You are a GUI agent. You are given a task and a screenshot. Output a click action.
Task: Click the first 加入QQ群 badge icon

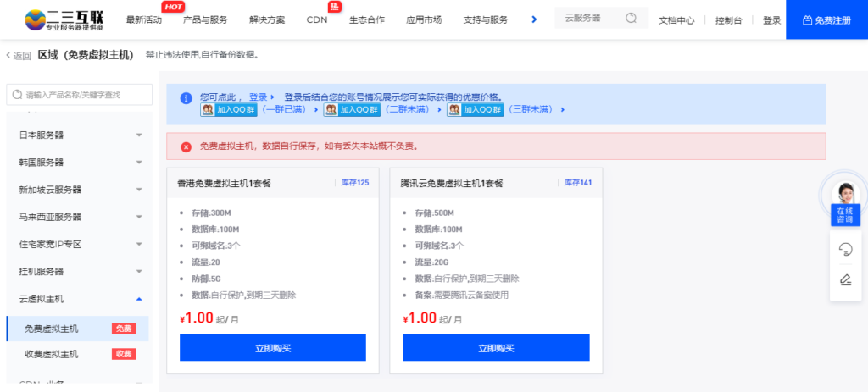[x=221, y=109]
